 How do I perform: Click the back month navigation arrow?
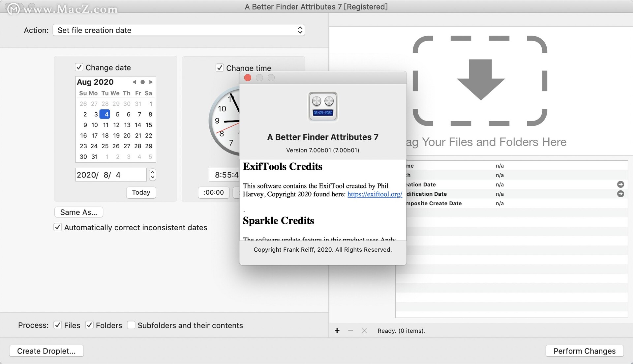pyautogui.click(x=134, y=82)
